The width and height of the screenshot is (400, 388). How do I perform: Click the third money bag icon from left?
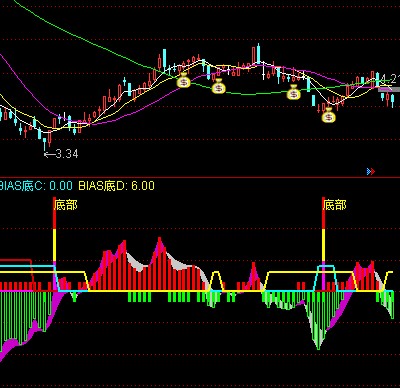[294, 93]
